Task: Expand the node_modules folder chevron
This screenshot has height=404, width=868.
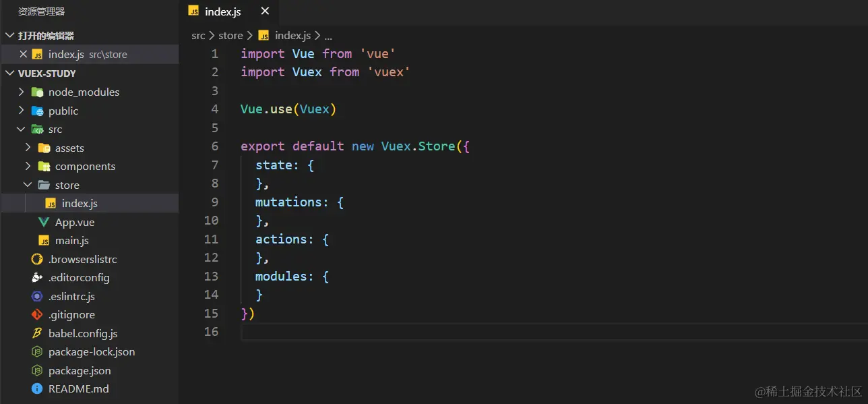Action: 21,92
